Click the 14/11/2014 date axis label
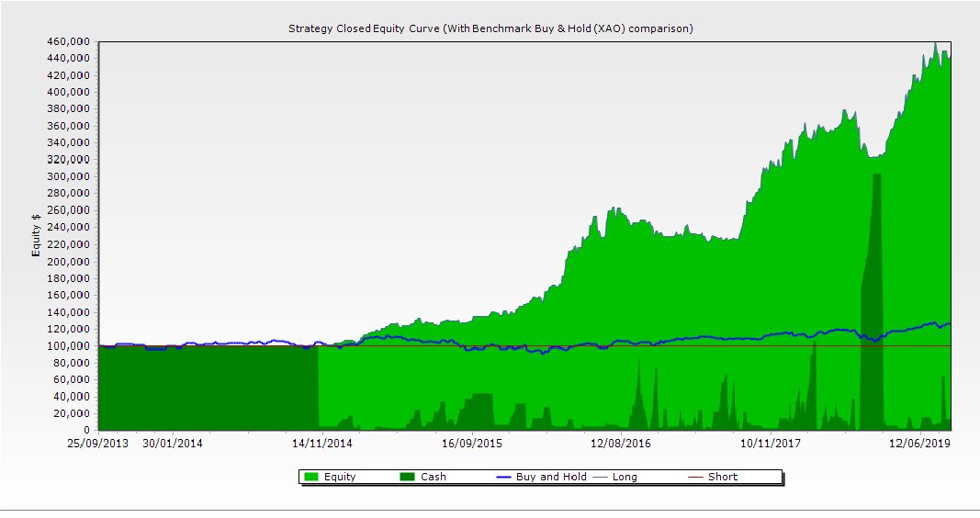Viewport: 980px width, 518px height. [x=321, y=444]
